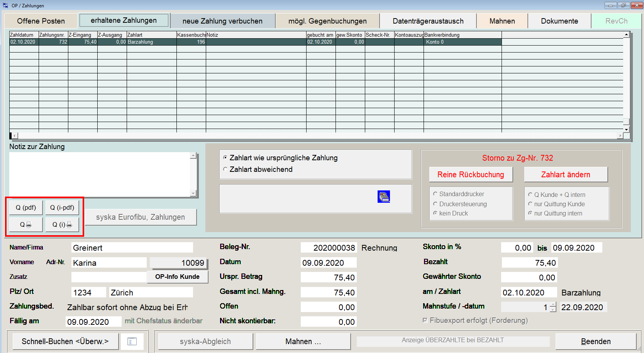The height and width of the screenshot is (353, 644).
Task: Click the right arrow of the table's horizontal scrollbar
Action: coord(620,136)
